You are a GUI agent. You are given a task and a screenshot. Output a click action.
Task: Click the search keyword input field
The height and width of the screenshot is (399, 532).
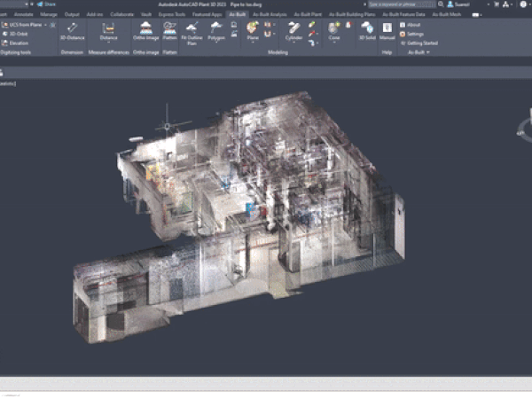(402, 4)
